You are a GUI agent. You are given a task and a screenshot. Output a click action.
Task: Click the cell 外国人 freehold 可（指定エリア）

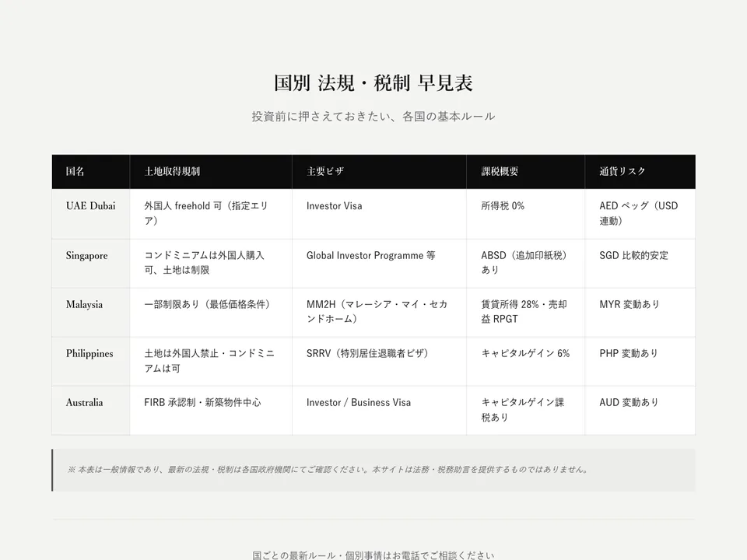click(x=211, y=214)
